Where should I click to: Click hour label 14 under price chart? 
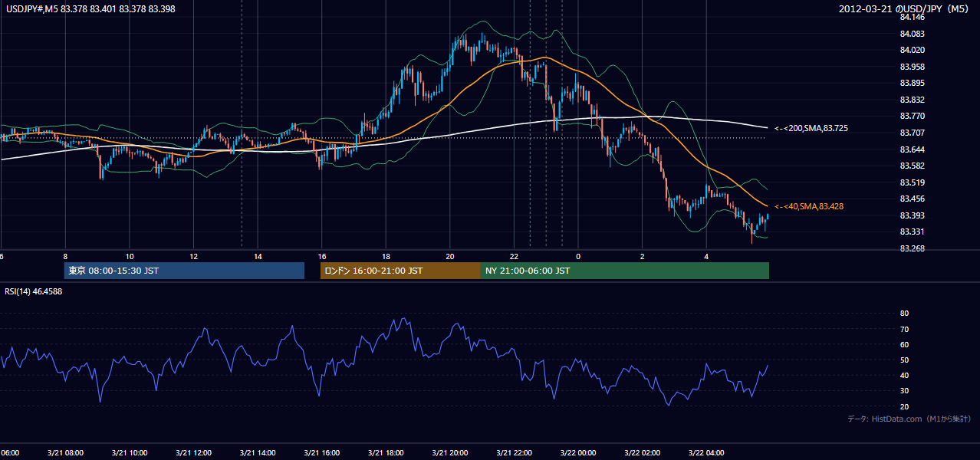coord(258,257)
